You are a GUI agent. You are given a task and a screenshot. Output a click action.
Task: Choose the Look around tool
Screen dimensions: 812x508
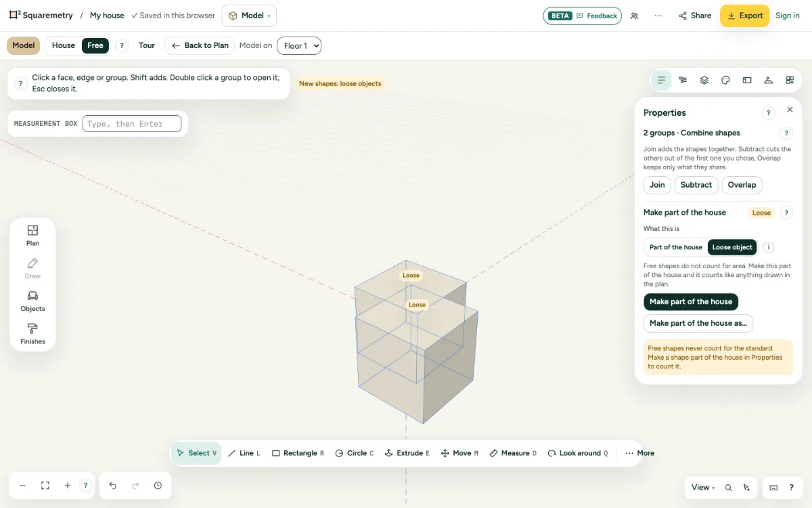(578, 453)
